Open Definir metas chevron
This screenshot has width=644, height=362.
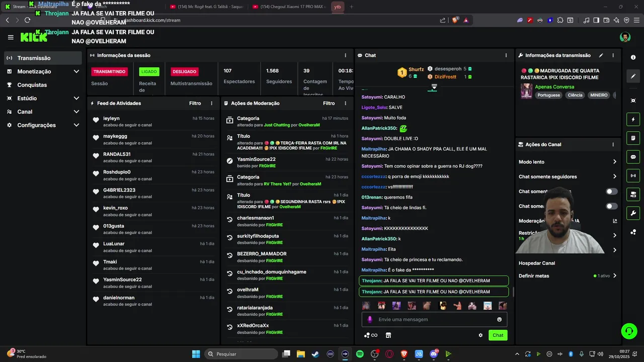614,276
